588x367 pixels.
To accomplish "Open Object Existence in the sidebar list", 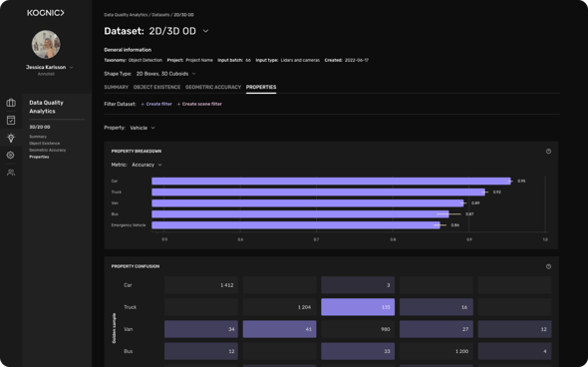I will click(x=45, y=144).
